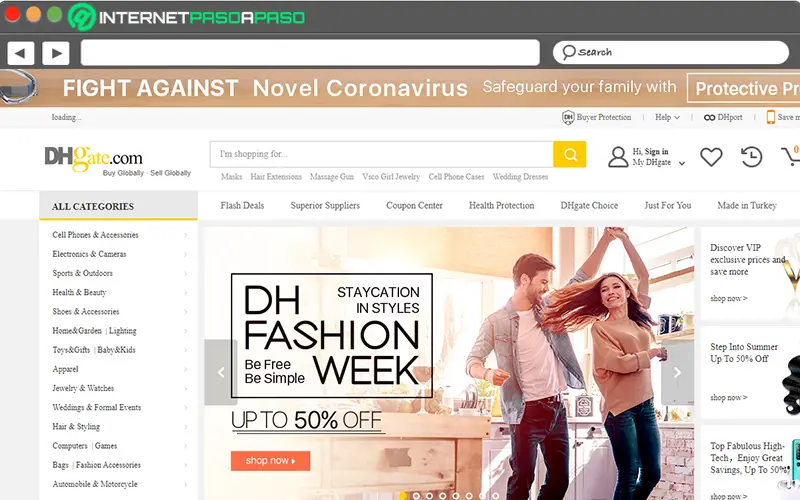The height and width of the screenshot is (500, 800).
Task: Click the browser forward arrow button
Action: pos(56,53)
